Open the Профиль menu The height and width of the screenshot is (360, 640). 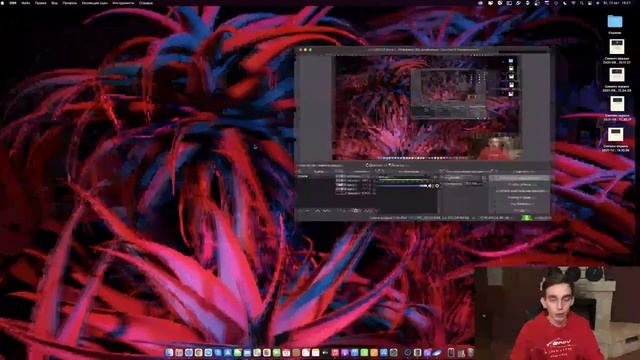tap(69, 3)
